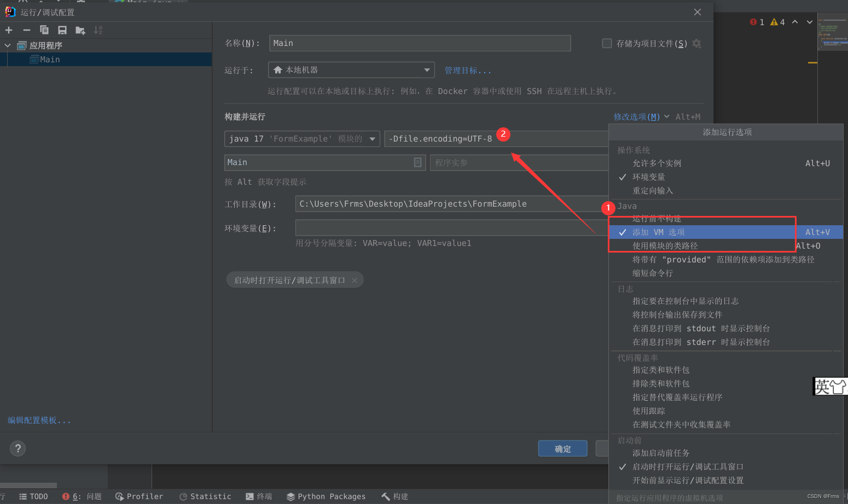Click the warning count indicator in editor
848x504 pixels.
pyautogui.click(x=777, y=22)
